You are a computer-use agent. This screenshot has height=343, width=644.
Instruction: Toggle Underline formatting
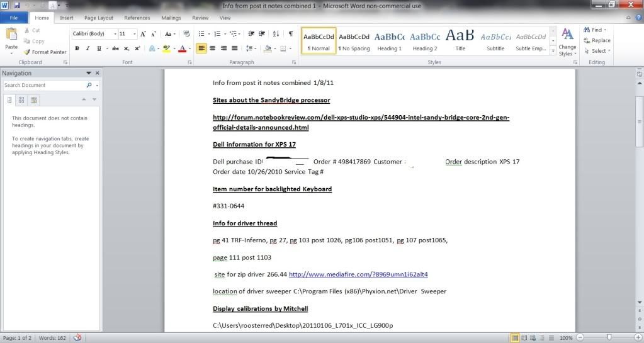click(99, 48)
